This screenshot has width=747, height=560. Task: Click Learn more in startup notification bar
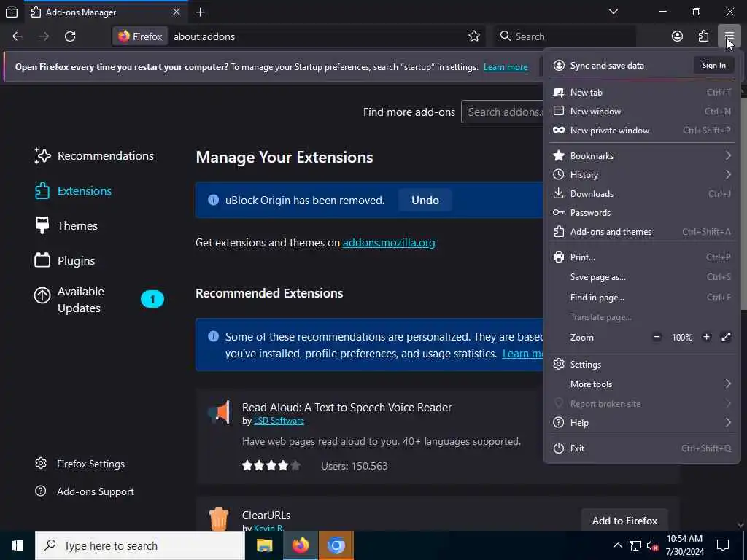pos(506,67)
